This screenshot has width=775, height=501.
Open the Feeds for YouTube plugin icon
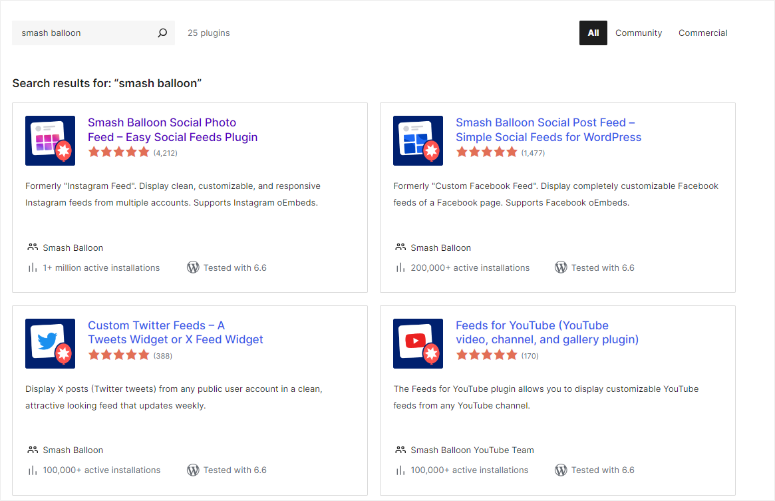pos(418,343)
